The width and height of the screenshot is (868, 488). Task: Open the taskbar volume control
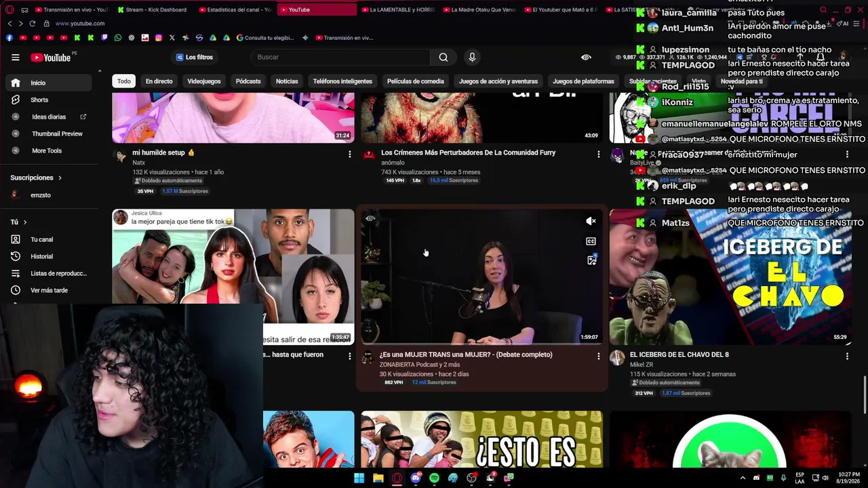(x=825, y=478)
